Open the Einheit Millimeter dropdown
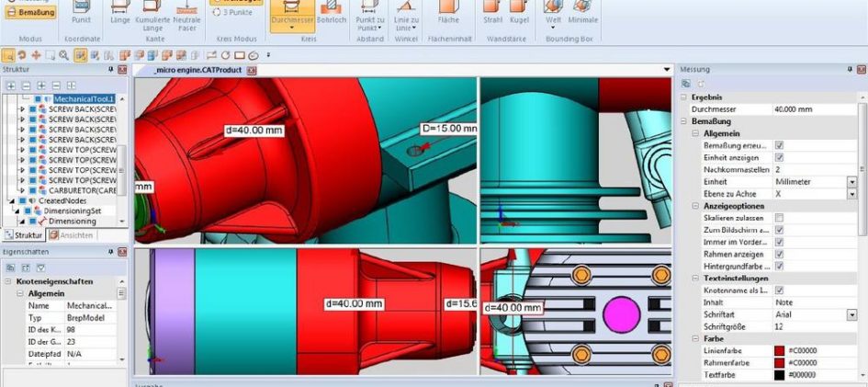Viewport: 868px width, 387px height. 851,182
